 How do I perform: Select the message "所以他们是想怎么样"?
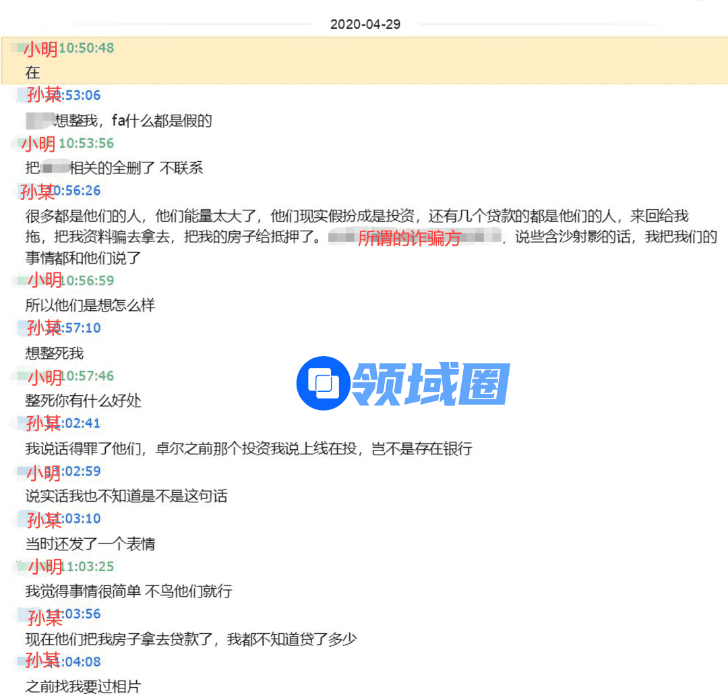click(90, 305)
